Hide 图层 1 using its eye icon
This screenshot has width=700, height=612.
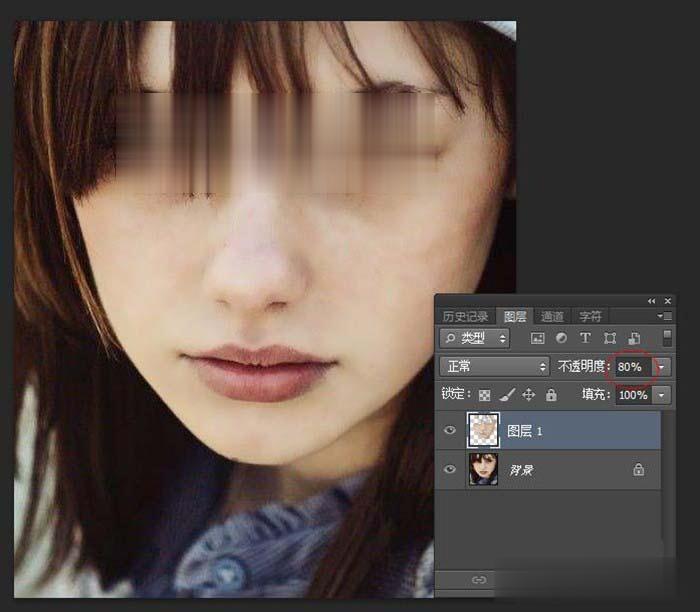tap(450, 431)
